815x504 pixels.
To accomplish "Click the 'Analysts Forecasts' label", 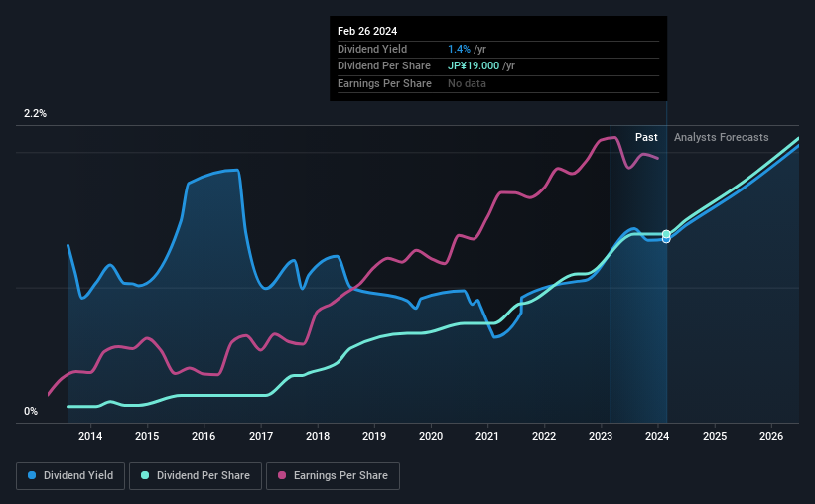I will [x=721, y=137].
